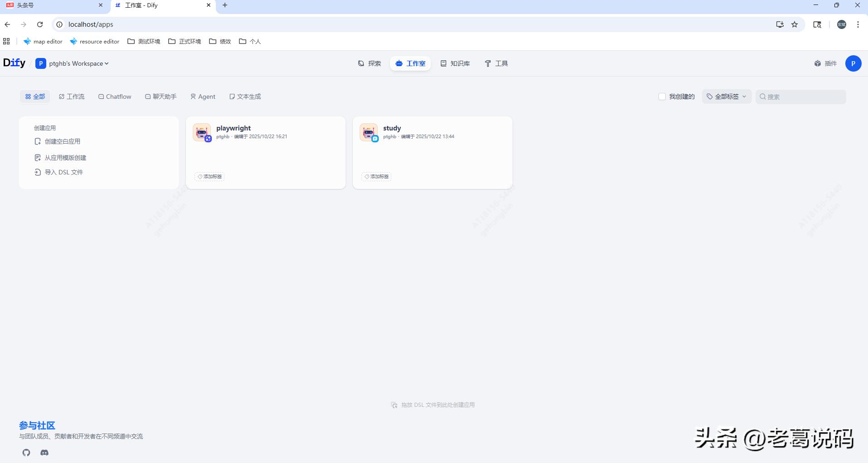The height and width of the screenshot is (463, 868).
Task: Click the user avatar P icon
Action: click(853, 63)
